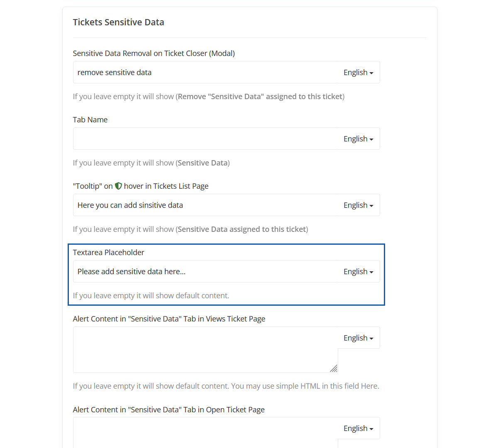Open English dropdown for Sensitive Data Removal field

click(x=359, y=73)
